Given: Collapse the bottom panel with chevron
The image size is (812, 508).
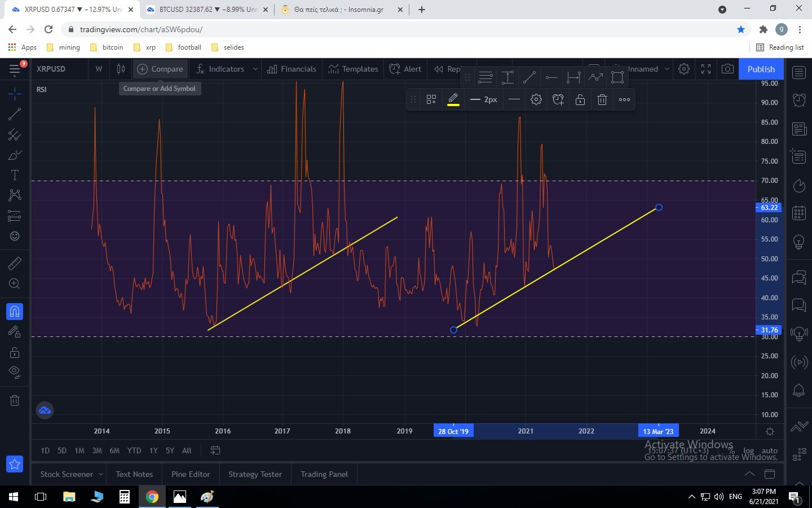Looking at the screenshot, I should (749, 474).
